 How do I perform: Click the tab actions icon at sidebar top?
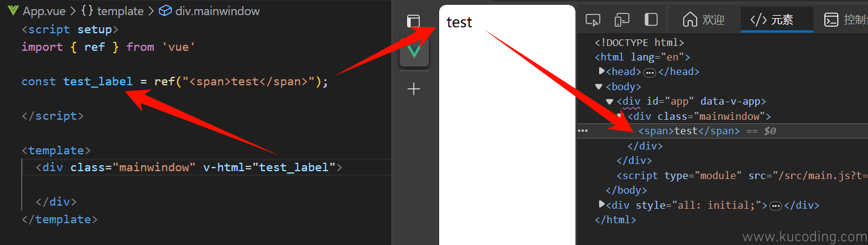pos(414,21)
